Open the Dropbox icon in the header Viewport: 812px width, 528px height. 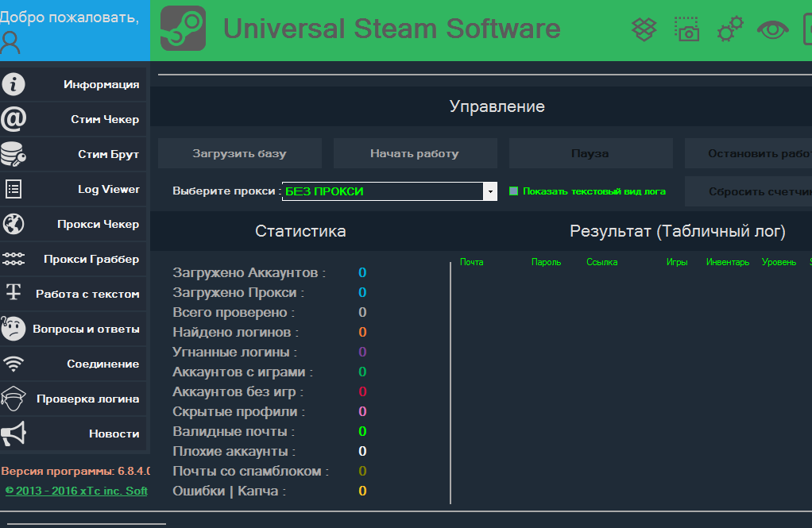(644, 29)
